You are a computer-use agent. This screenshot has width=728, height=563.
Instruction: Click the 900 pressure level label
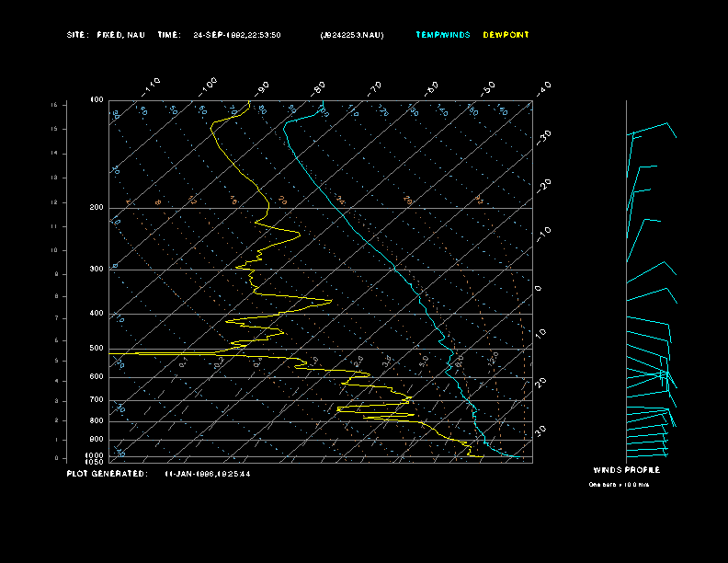tap(97, 440)
